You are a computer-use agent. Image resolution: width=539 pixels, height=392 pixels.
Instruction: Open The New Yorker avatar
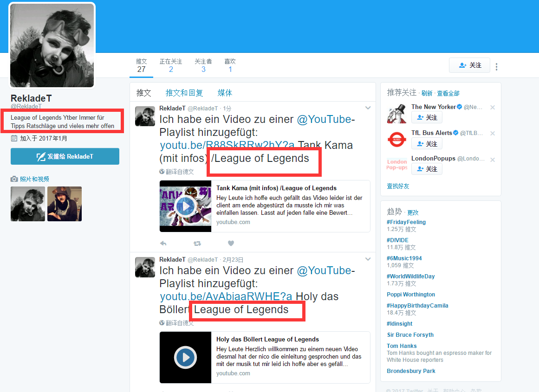coord(396,114)
